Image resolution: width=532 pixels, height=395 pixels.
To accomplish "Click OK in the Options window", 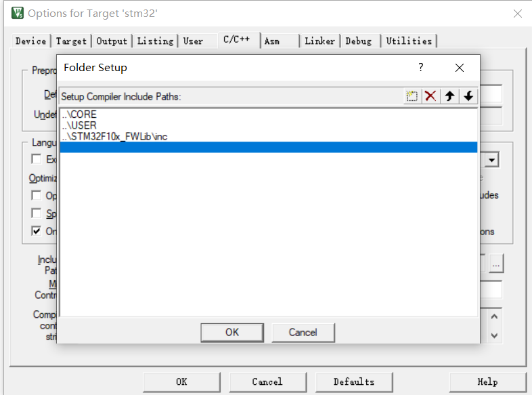I will point(181,382).
